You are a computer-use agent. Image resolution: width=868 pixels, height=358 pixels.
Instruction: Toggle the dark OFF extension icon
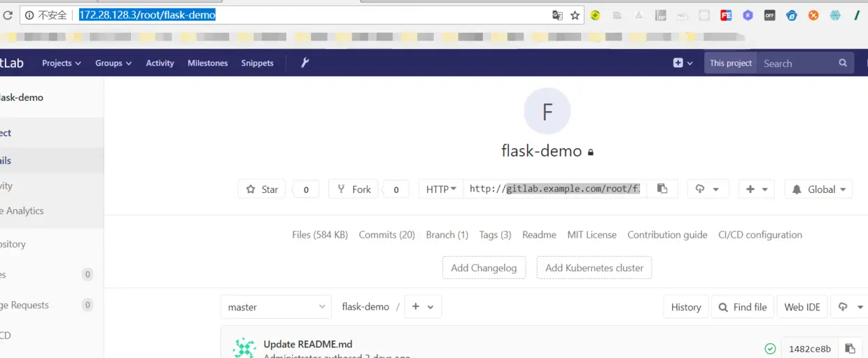[x=769, y=15]
